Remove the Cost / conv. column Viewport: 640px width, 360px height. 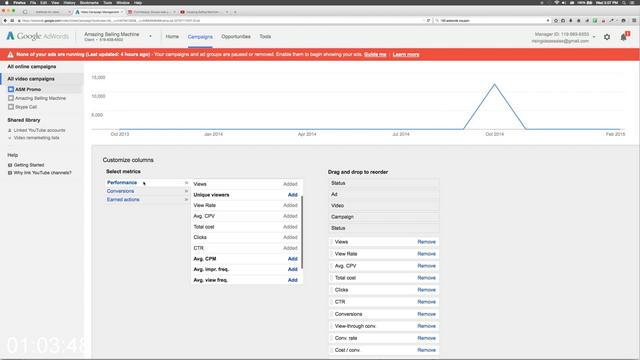[427, 350]
